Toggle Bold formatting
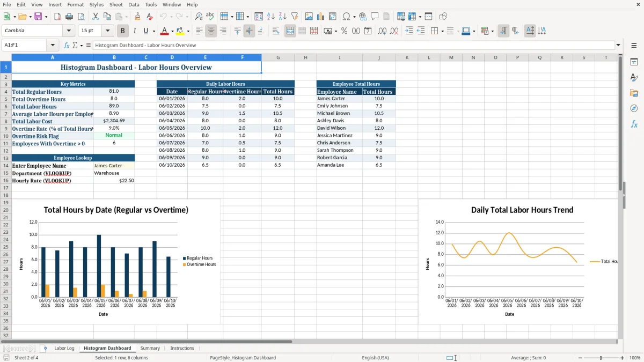Screen dimensions: 644x362 pyautogui.click(x=122, y=31)
